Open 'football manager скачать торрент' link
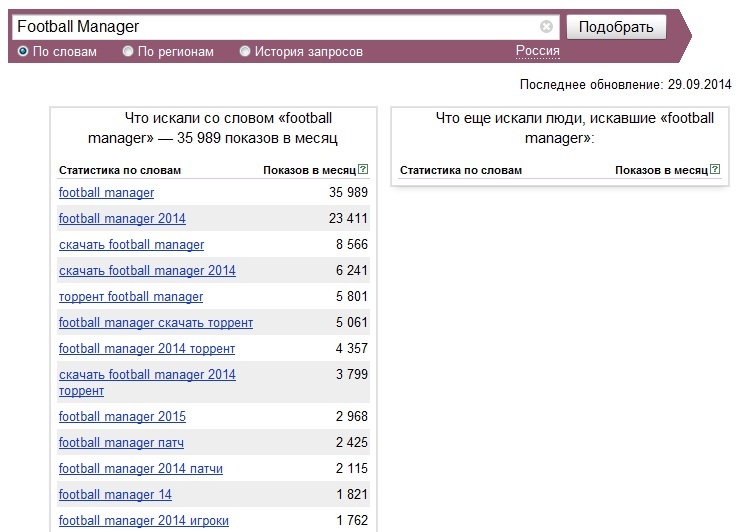This screenshot has width=738, height=532. pyautogui.click(x=156, y=322)
